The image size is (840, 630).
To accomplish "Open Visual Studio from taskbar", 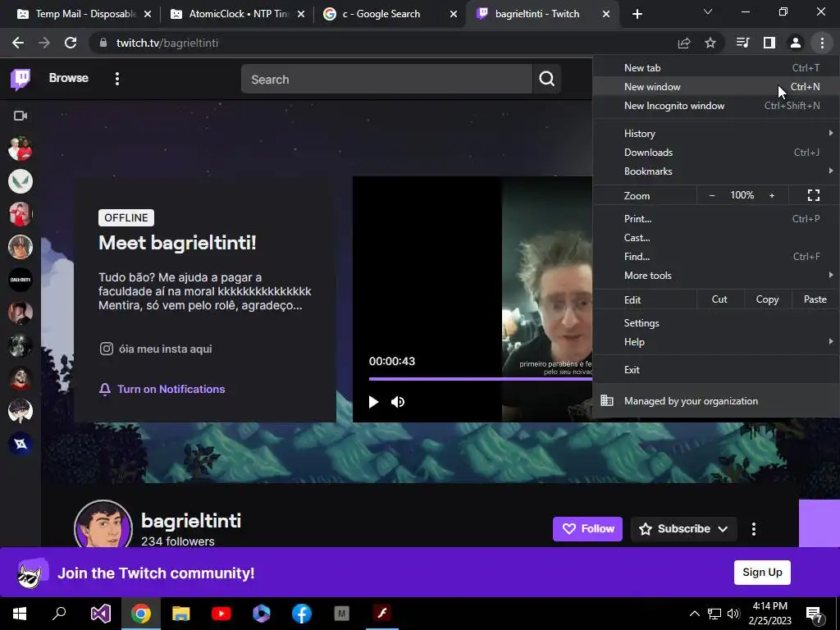I will pos(100,614).
